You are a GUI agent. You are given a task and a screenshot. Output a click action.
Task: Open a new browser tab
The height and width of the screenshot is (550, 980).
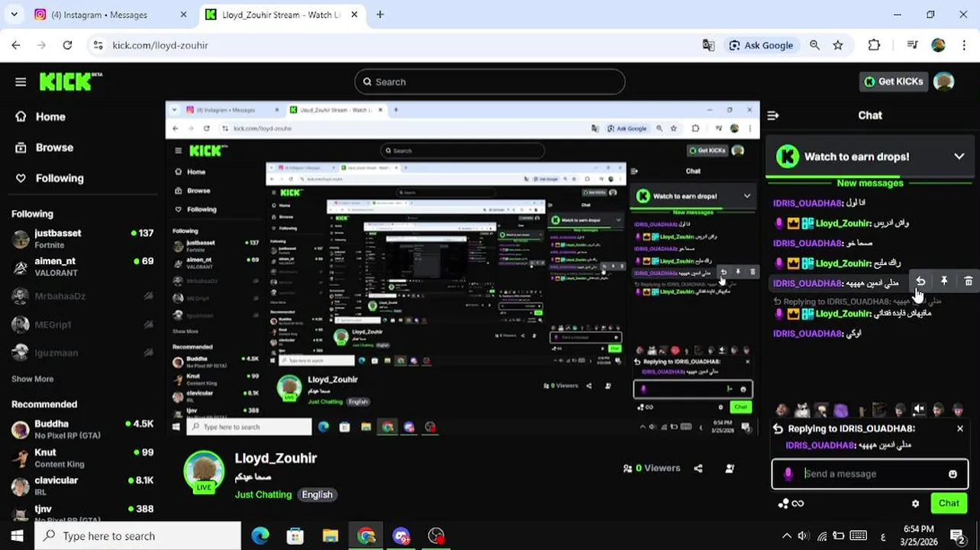click(380, 15)
